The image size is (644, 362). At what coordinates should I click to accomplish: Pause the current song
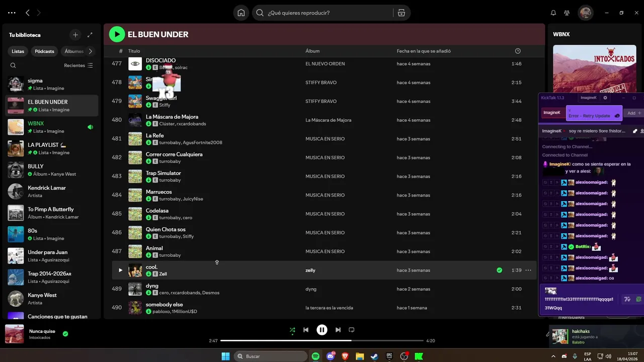pyautogui.click(x=322, y=330)
